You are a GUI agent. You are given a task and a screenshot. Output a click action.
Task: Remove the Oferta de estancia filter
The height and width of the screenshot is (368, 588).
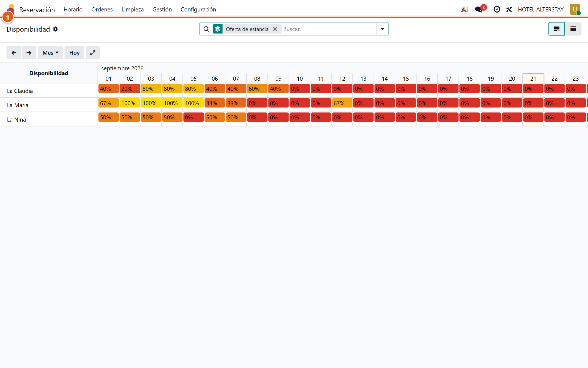[x=275, y=29]
